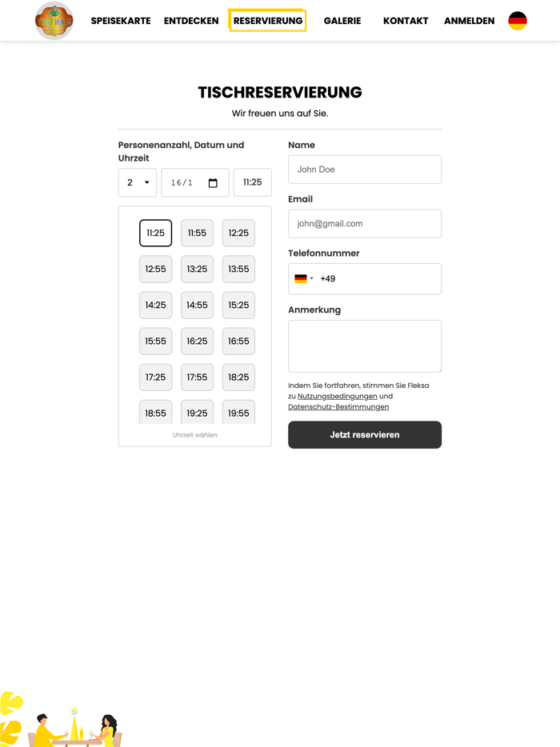560x747 pixels.
Task: Expand the phone country code flag dropdown
Action: [303, 279]
